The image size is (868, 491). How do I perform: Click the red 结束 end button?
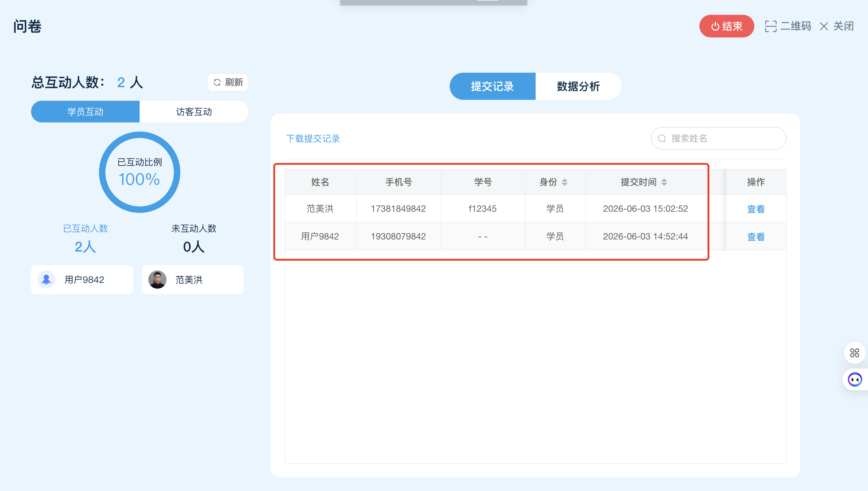(726, 26)
